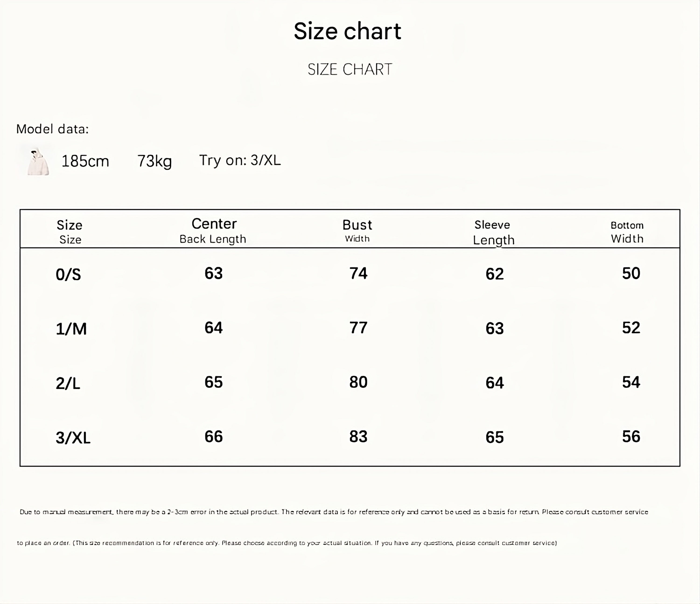Click the 'Bust Width' column header

tap(357, 231)
